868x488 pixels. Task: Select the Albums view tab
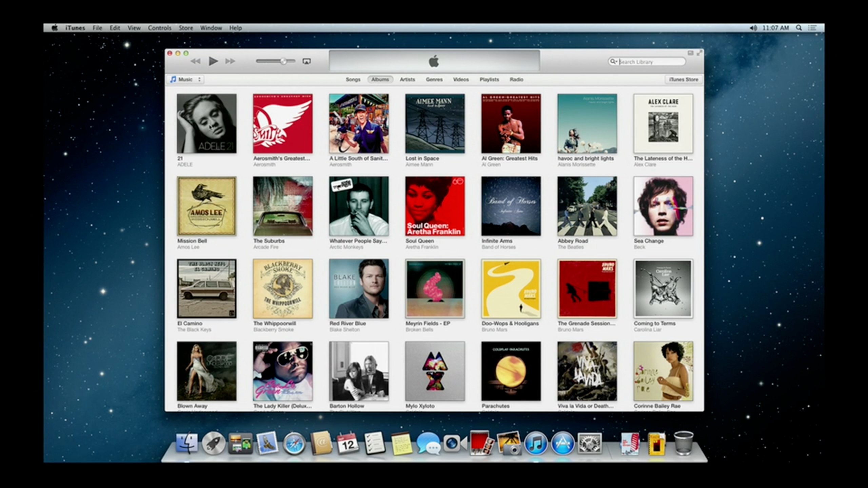click(x=380, y=79)
